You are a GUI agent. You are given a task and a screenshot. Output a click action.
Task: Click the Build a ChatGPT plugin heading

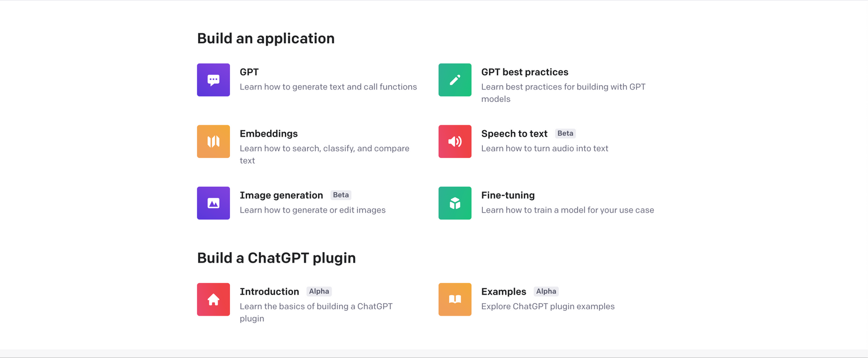pyautogui.click(x=277, y=258)
